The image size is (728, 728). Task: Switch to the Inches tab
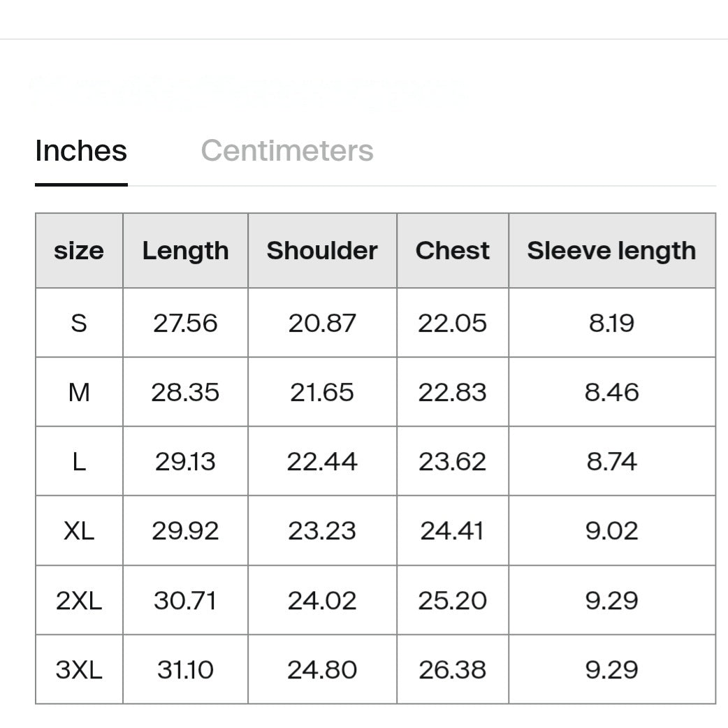(81, 151)
